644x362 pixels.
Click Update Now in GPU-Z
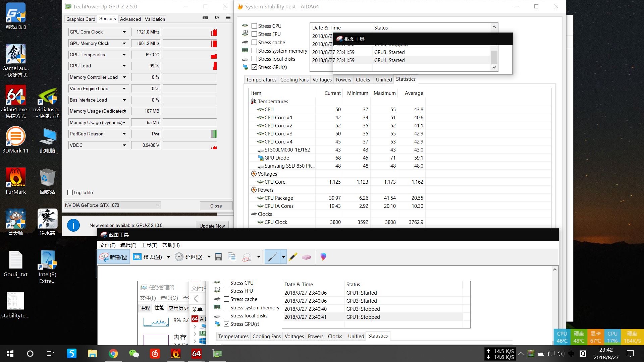point(212,225)
